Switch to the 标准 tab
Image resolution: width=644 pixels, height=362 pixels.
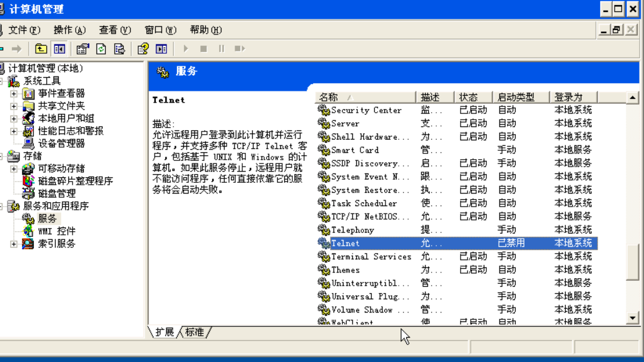point(195,332)
